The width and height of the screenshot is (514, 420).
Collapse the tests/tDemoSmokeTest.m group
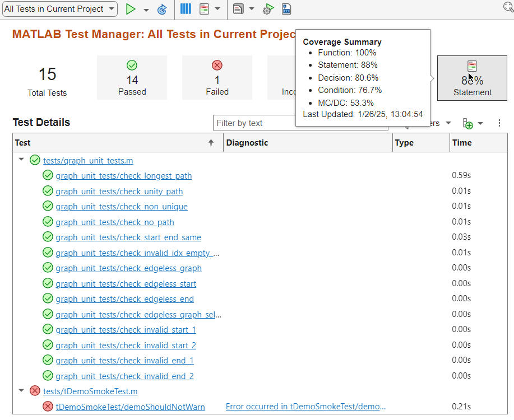click(21, 390)
